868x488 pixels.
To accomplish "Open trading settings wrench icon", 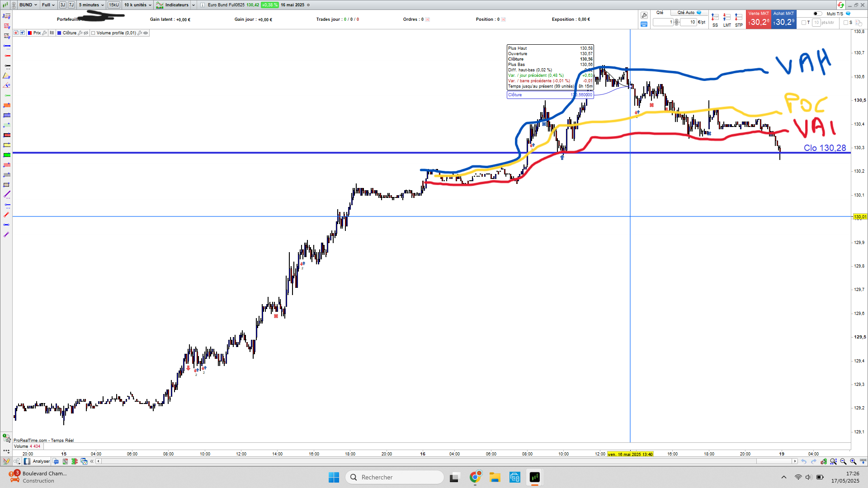I will click(x=644, y=15).
